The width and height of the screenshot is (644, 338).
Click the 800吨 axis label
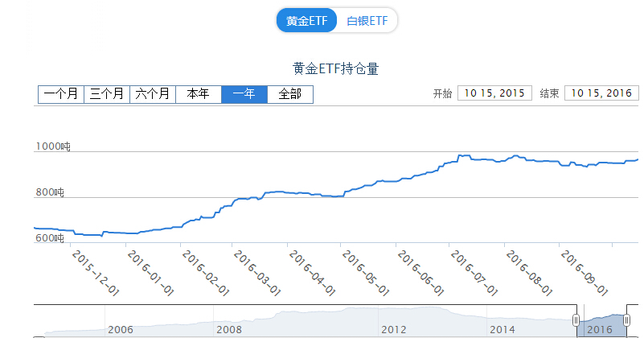pos(50,192)
